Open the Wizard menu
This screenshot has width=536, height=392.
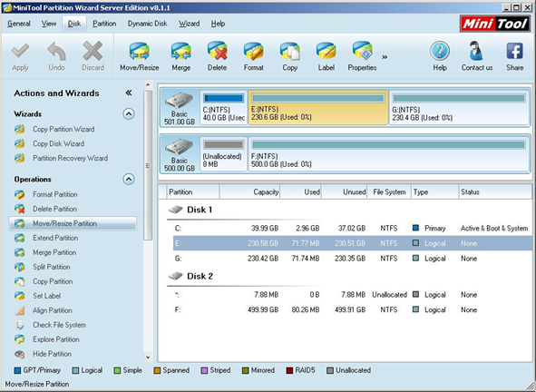click(x=189, y=24)
